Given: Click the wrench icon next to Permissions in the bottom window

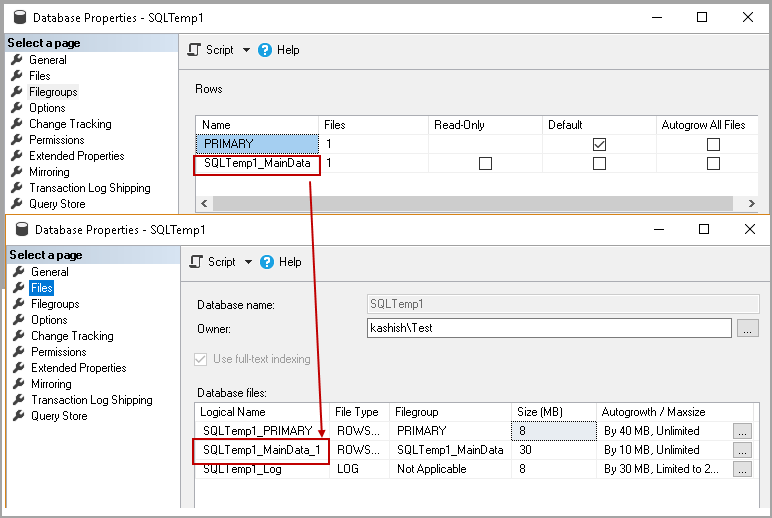Looking at the screenshot, I should point(18,352).
